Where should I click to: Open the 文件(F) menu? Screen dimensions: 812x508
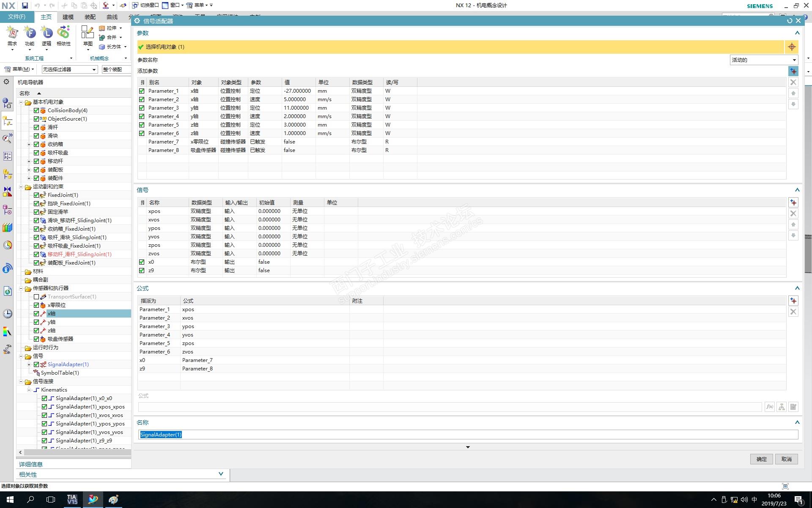point(17,17)
